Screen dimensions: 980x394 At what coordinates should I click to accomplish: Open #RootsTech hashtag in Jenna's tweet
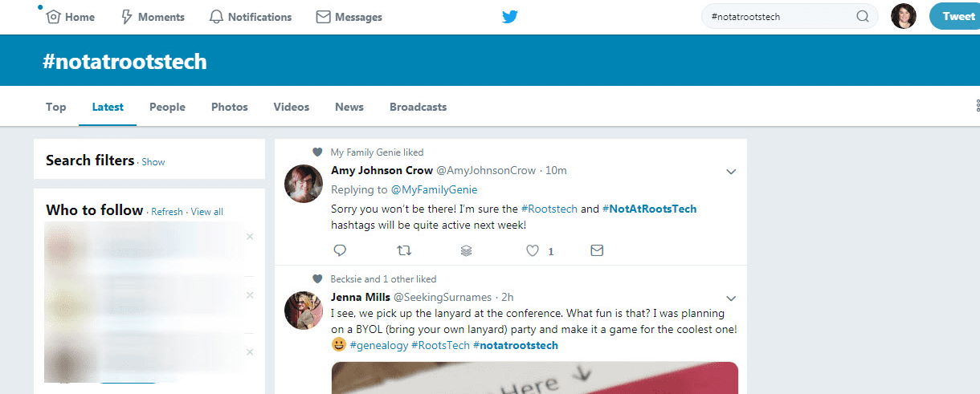click(440, 345)
